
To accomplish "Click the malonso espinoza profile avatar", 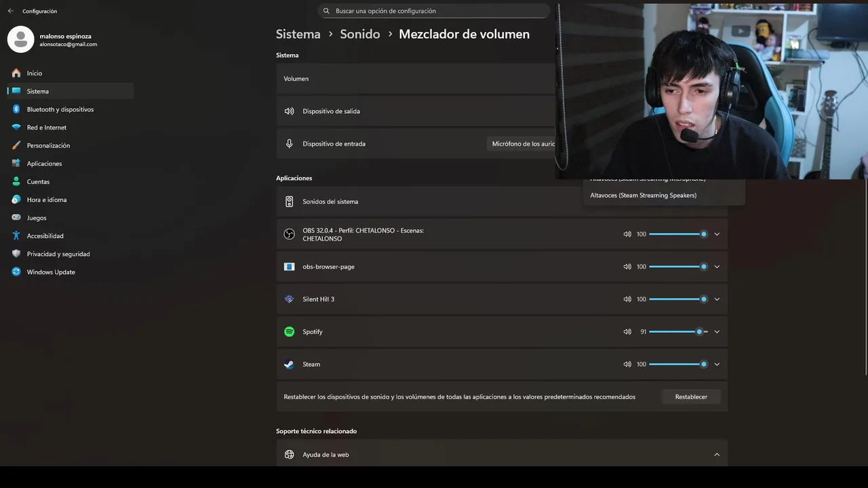I will tap(20, 39).
